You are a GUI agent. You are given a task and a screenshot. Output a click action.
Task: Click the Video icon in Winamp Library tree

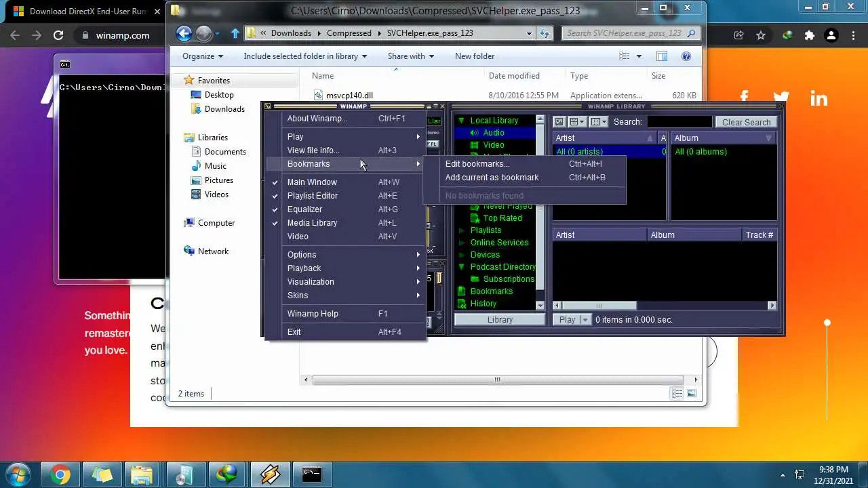475,145
